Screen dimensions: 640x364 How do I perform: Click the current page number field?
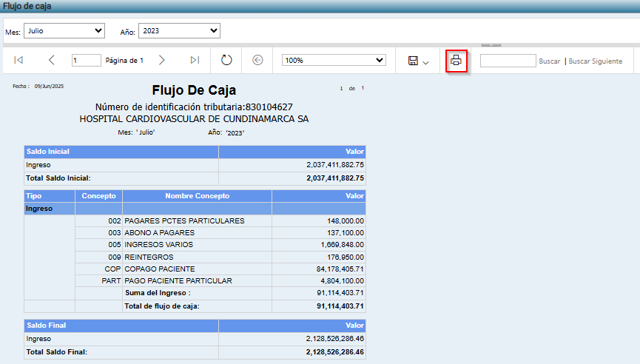86,60
